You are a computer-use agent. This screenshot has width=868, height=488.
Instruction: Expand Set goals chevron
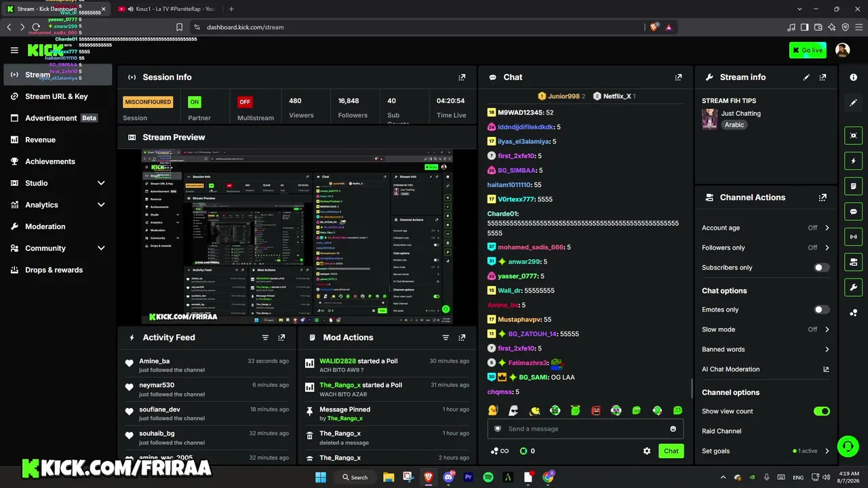[x=827, y=451]
